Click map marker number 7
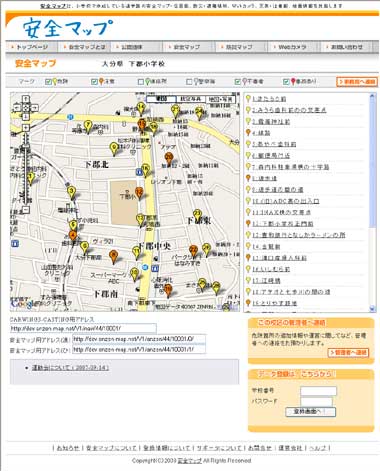 tap(88, 126)
